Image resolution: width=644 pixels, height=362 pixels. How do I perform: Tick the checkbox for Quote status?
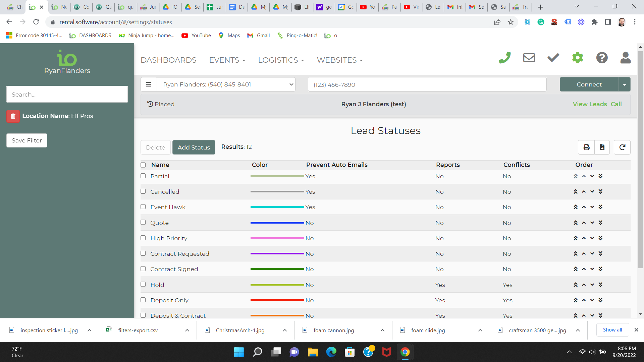tap(143, 223)
